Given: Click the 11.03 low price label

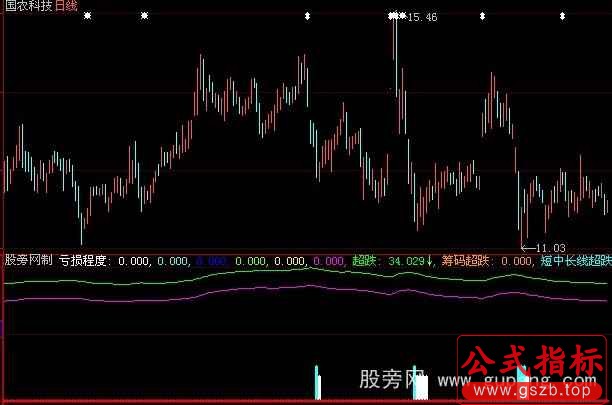Looking at the screenshot, I should (x=550, y=247).
